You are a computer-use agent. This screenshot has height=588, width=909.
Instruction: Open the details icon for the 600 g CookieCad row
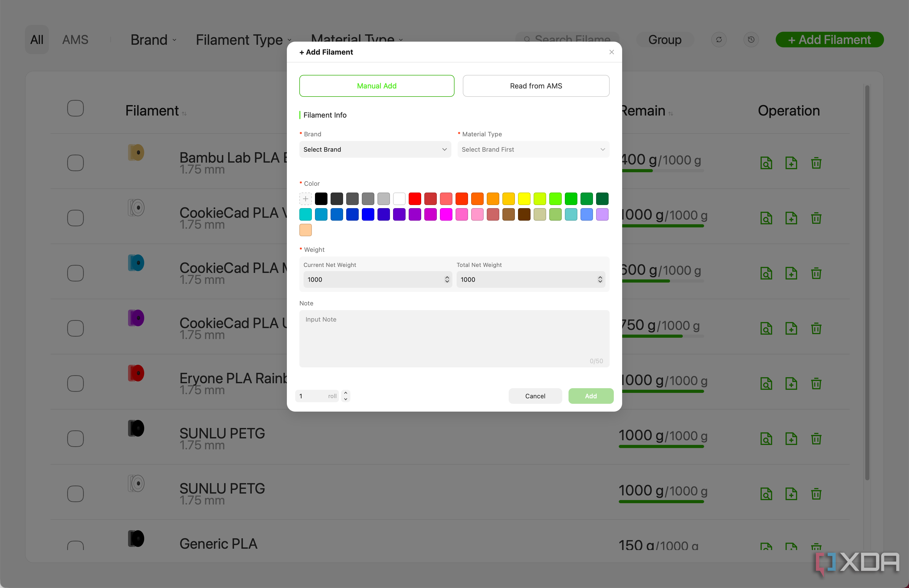pyautogui.click(x=766, y=273)
